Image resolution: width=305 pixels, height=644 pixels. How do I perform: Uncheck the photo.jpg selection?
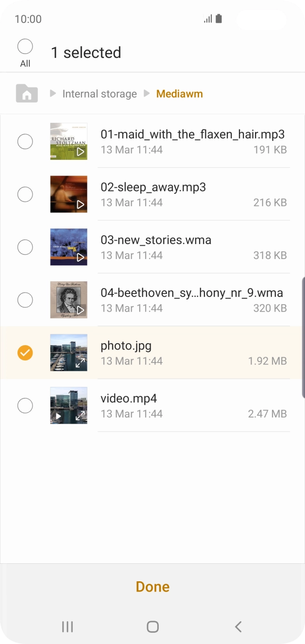[25, 353]
